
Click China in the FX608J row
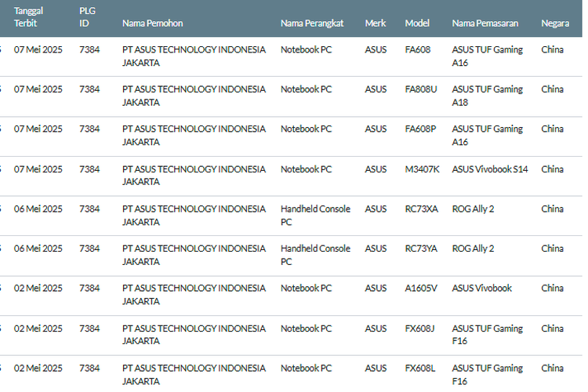click(552, 328)
